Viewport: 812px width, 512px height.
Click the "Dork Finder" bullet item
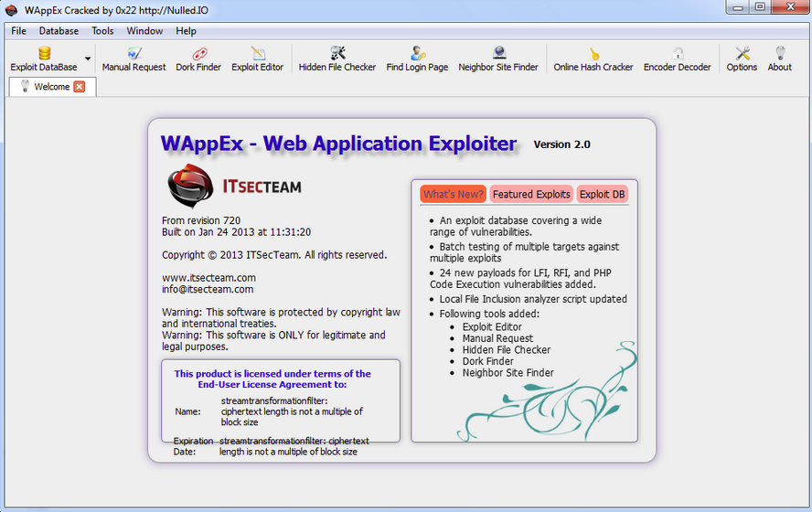487,361
